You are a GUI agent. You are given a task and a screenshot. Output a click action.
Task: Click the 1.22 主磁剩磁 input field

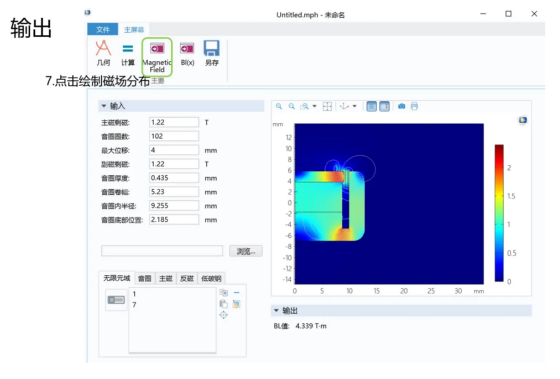(x=174, y=122)
